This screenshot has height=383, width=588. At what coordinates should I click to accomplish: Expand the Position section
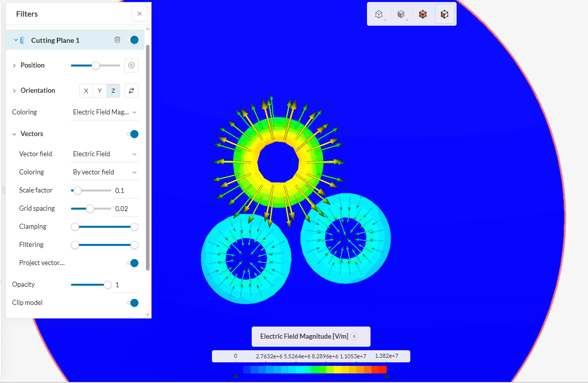pyautogui.click(x=14, y=66)
